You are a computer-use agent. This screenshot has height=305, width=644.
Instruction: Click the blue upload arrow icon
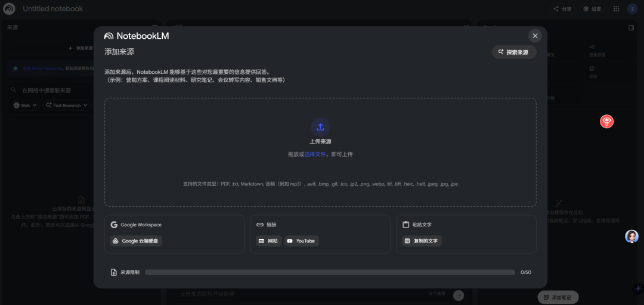click(320, 127)
